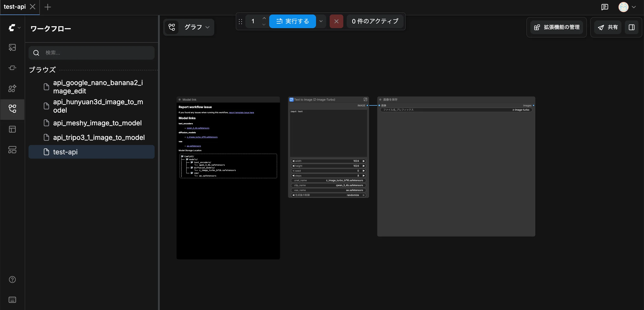Click the workflow 検索 search field
This screenshot has width=644, height=310.
[92, 53]
